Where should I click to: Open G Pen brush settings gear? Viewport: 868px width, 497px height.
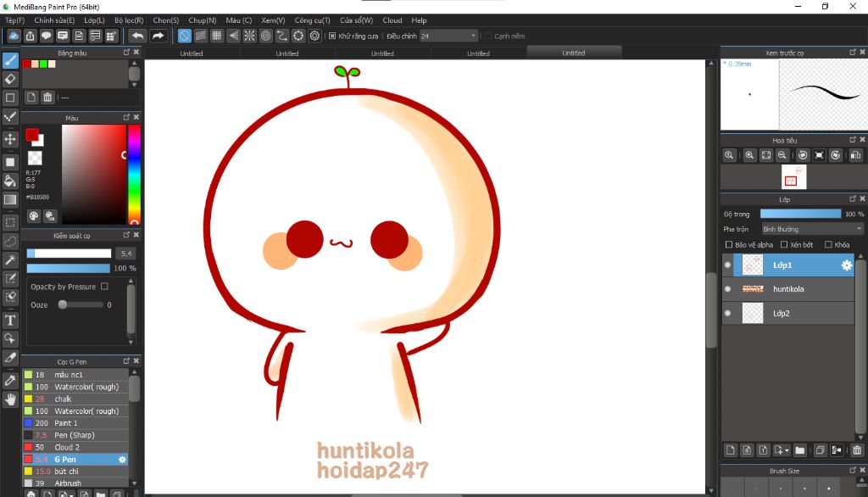(x=122, y=460)
